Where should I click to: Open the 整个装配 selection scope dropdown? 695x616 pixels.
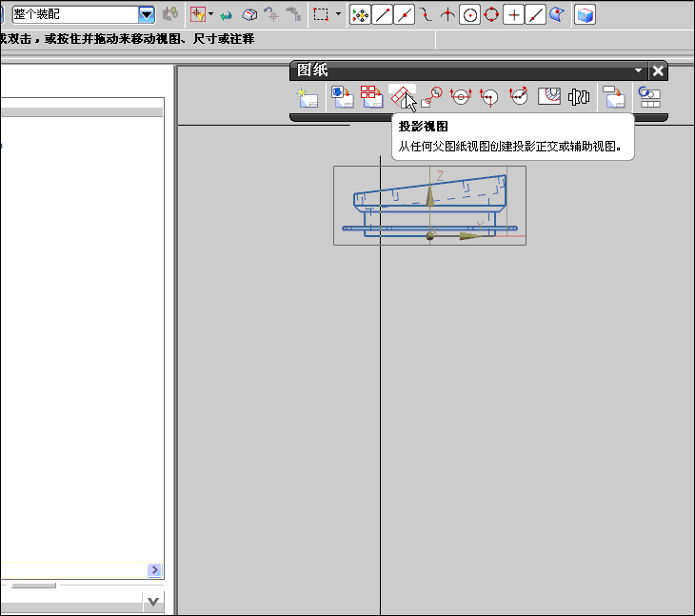coord(147,14)
